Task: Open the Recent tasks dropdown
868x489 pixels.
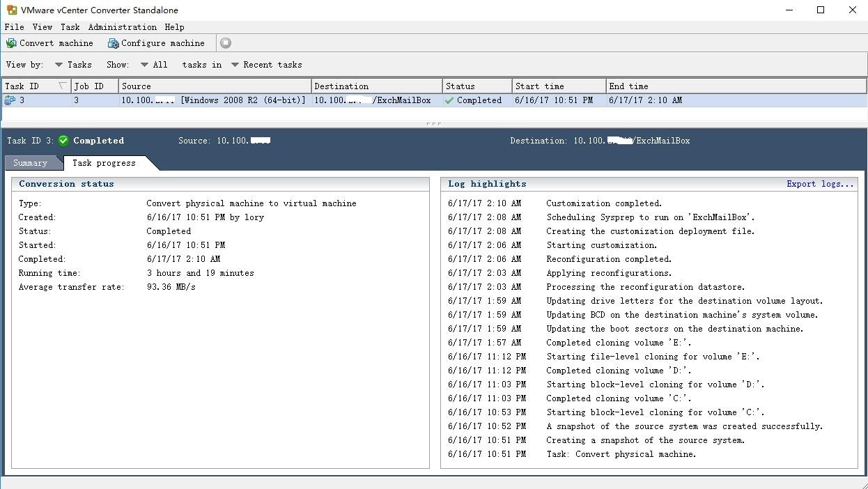Action: 267,65
